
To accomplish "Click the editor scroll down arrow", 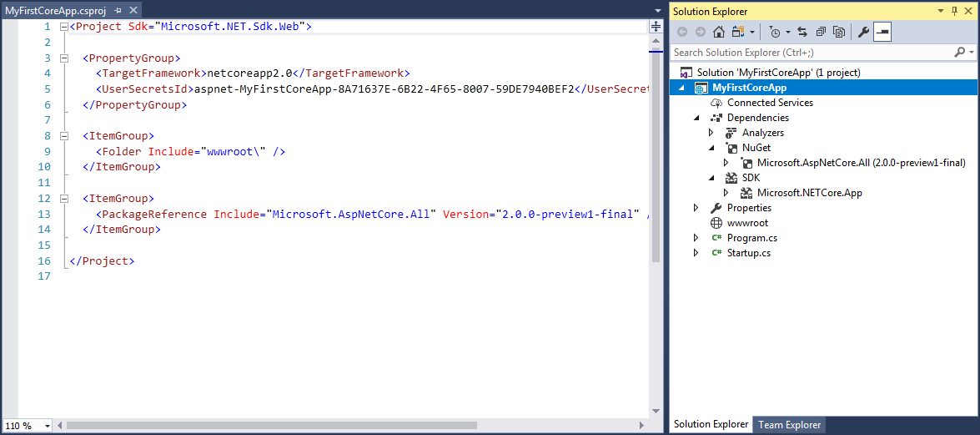I will [x=656, y=412].
